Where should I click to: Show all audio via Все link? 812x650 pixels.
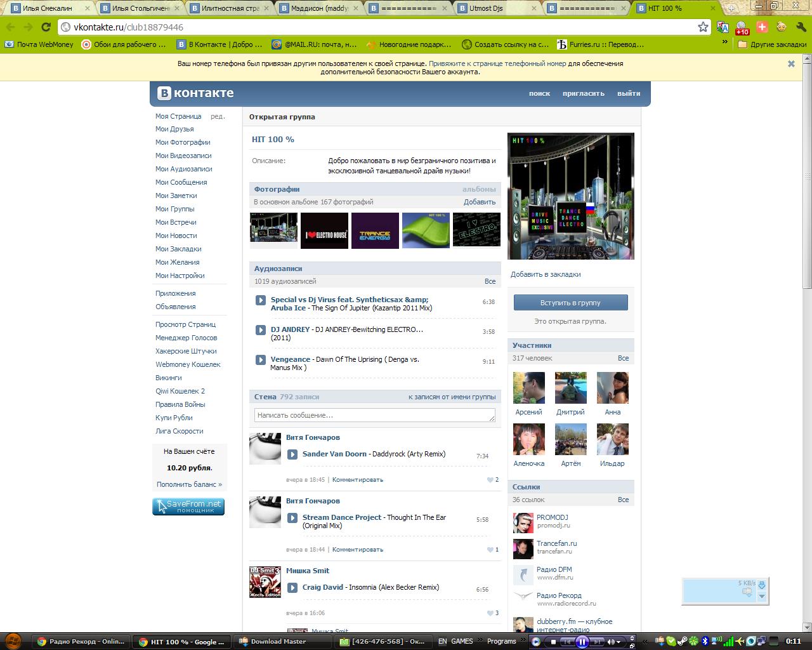pyautogui.click(x=490, y=281)
